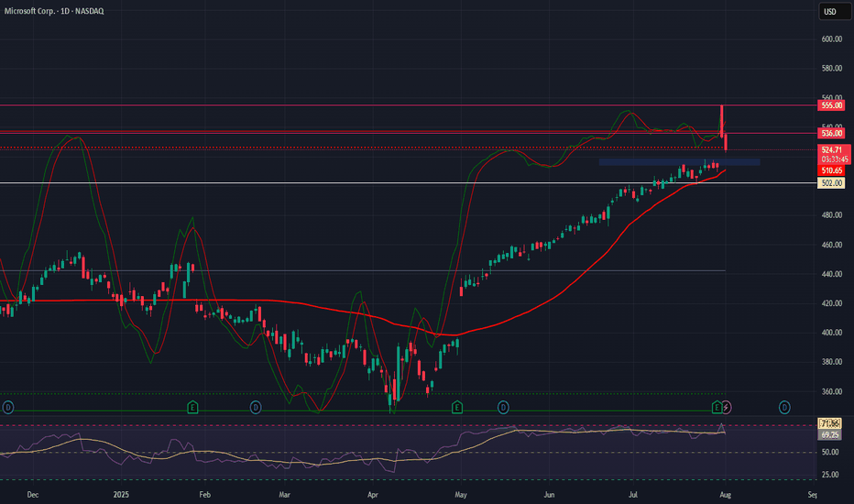
Task: Click the 25.00 RSI scale label
Action: (x=830, y=475)
